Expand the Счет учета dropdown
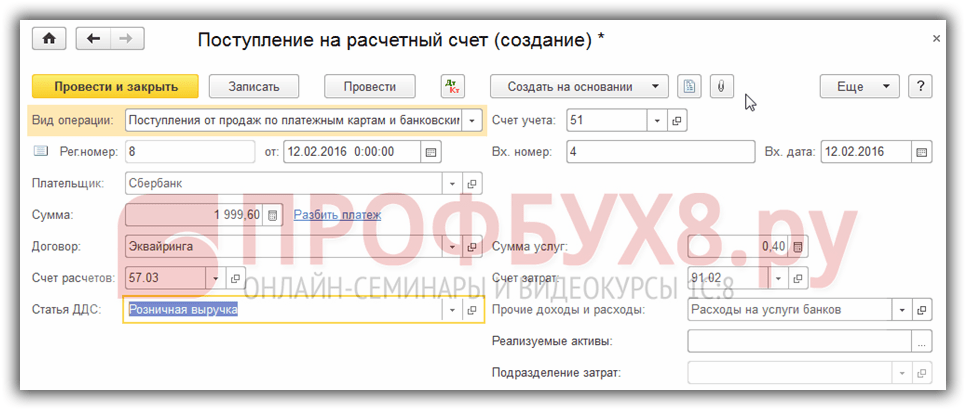 point(657,121)
